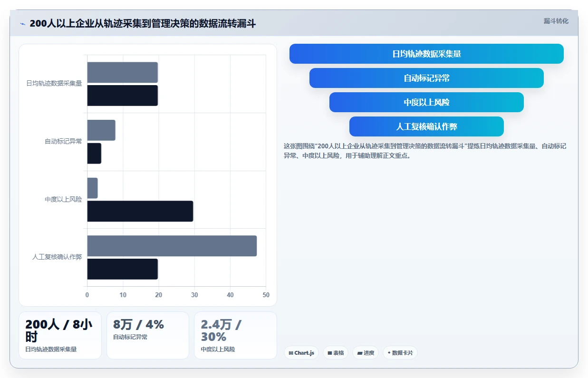Click the dark bar for 中度以上风险
This screenshot has height=378, width=588.
pyautogui.click(x=140, y=211)
